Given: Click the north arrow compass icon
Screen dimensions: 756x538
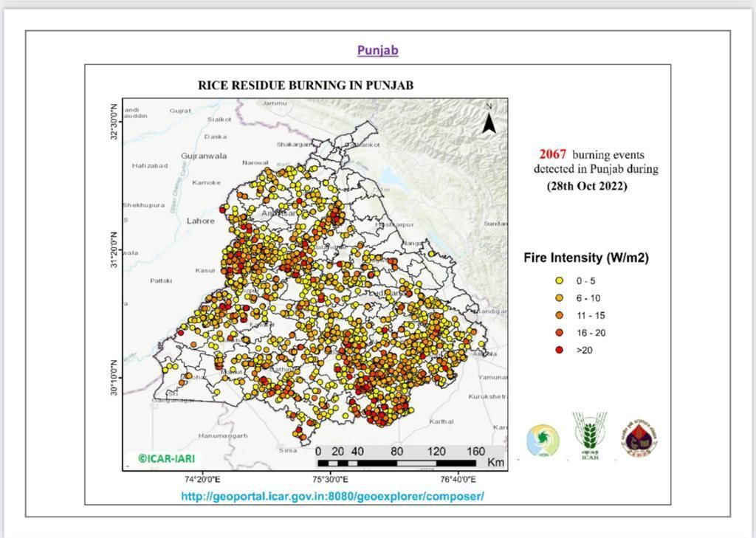Looking at the screenshot, I should [489, 120].
